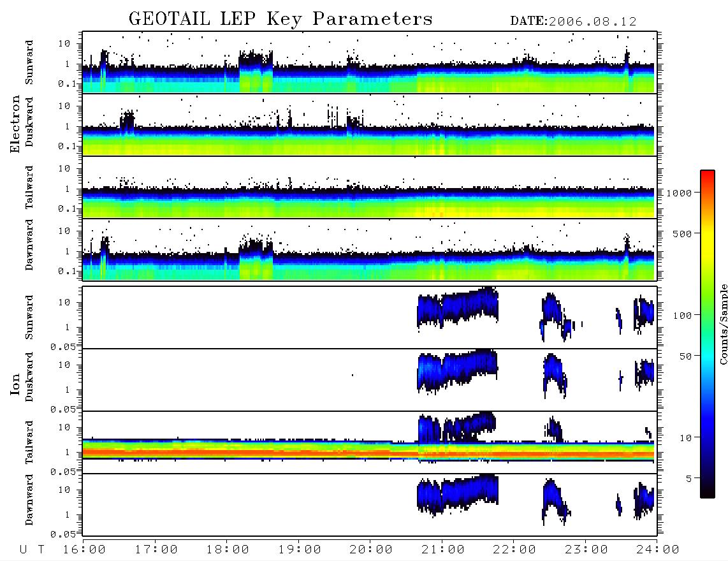Select the Ion Sunward panel label
The height and width of the screenshot is (561, 728).
coord(29,317)
